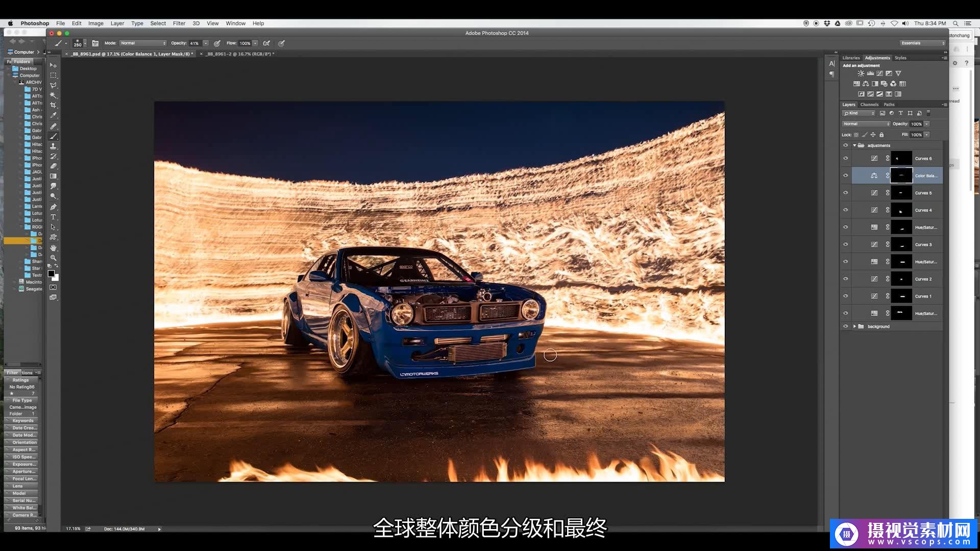Select the Type tool
980x551 pixels.
click(x=53, y=217)
